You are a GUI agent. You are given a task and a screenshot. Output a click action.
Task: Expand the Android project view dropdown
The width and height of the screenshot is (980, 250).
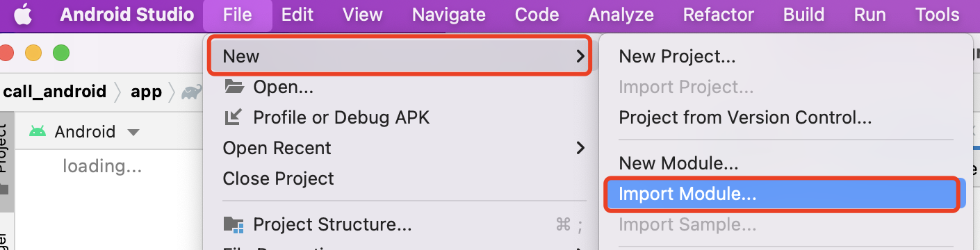(133, 132)
